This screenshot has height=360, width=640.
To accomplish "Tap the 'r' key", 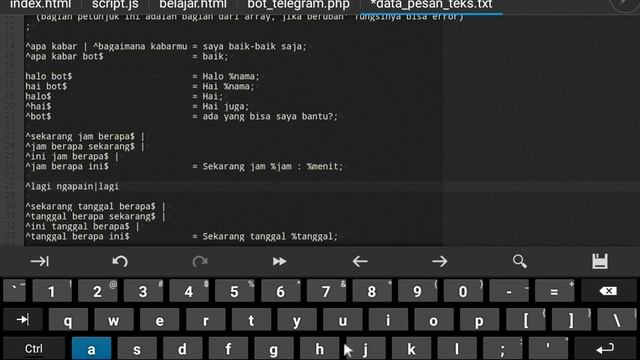I will click(x=205, y=320).
